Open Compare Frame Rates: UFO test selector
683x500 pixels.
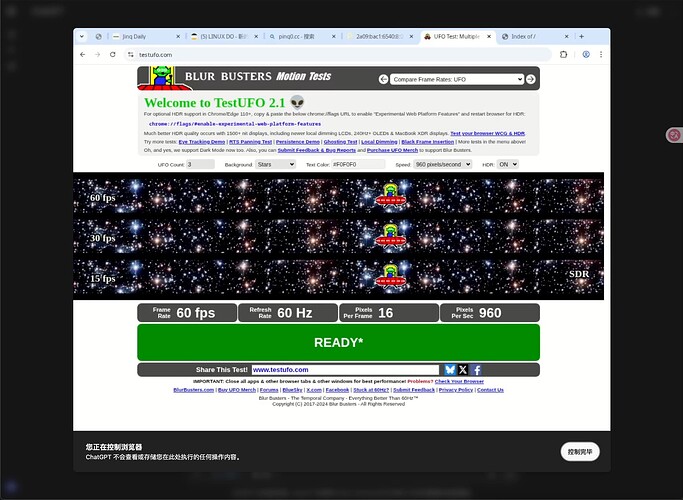pyautogui.click(x=456, y=79)
